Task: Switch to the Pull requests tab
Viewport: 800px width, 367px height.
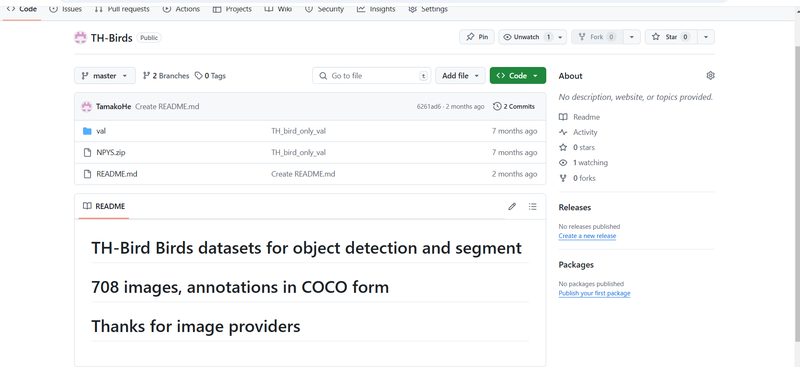Action: point(122,9)
